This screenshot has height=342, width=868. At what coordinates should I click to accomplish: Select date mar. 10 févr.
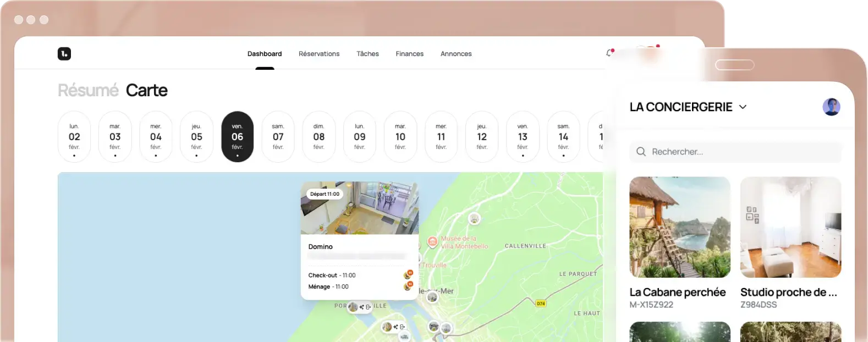(x=400, y=137)
